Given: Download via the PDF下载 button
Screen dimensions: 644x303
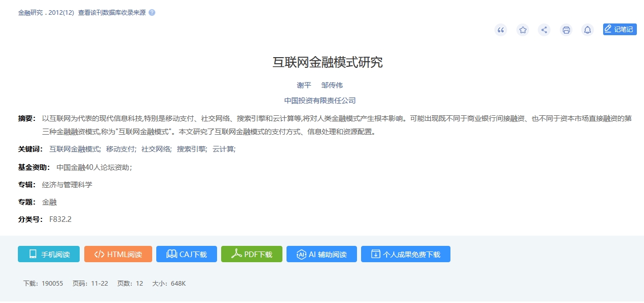Looking at the screenshot, I should pos(252,254).
